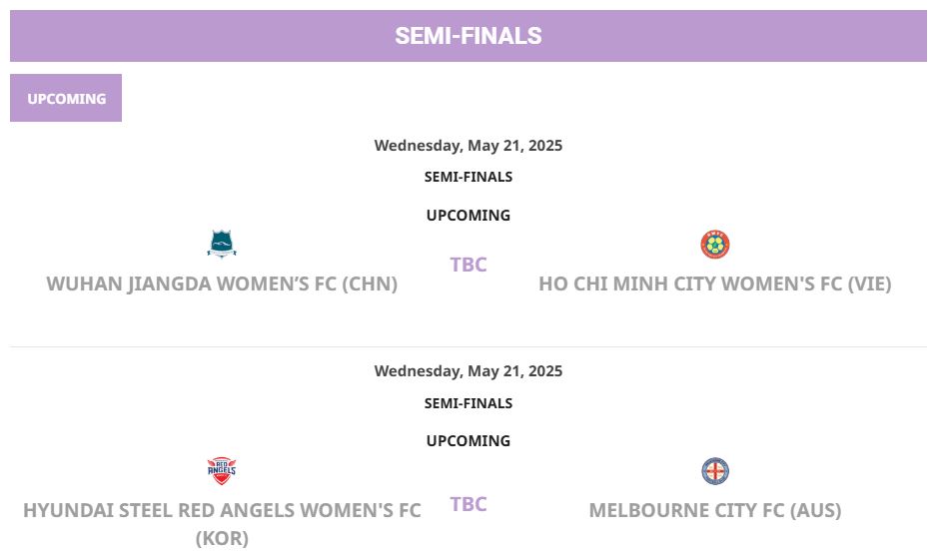Click the Red Angels club logo
The image size is (950, 560).
pos(222,471)
